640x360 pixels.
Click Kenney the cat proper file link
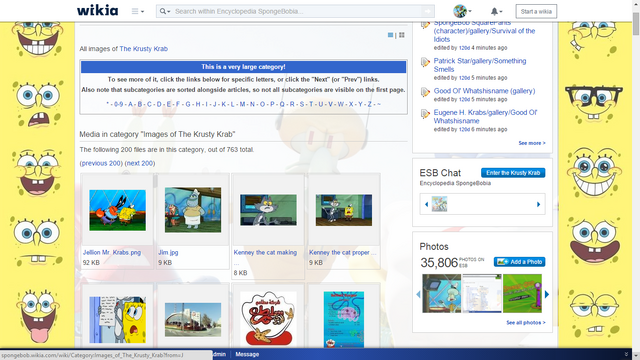342,252
